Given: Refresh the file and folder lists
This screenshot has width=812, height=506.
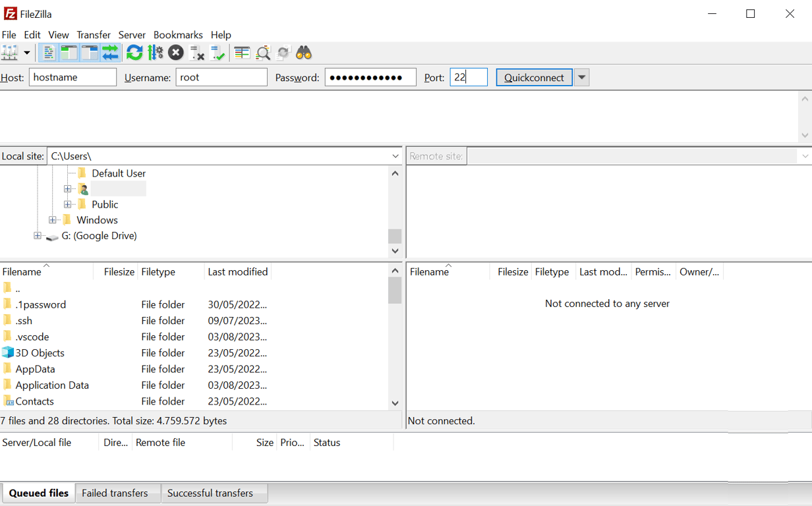Looking at the screenshot, I should (x=134, y=53).
